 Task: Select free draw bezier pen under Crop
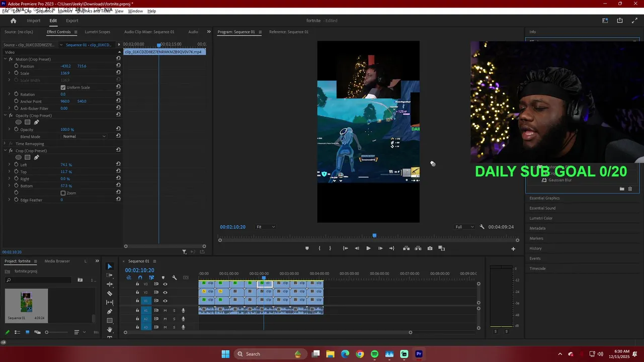[36, 157]
